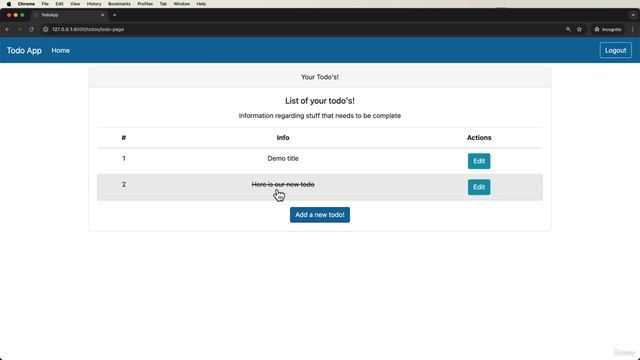Open the Window menu
640x360 pixels.
[x=182, y=4]
